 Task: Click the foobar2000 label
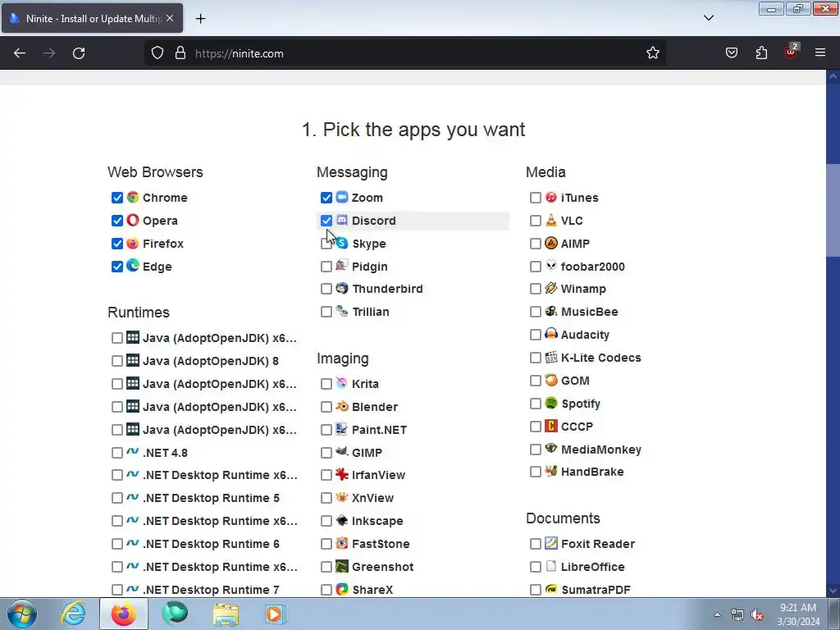coord(592,267)
